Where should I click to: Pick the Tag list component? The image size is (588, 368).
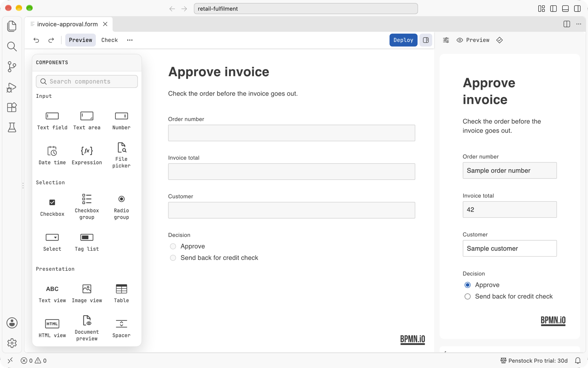(x=87, y=242)
